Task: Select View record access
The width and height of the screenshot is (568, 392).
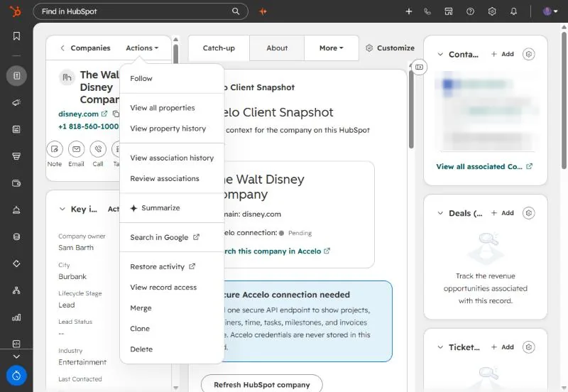Action: tap(172, 288)
